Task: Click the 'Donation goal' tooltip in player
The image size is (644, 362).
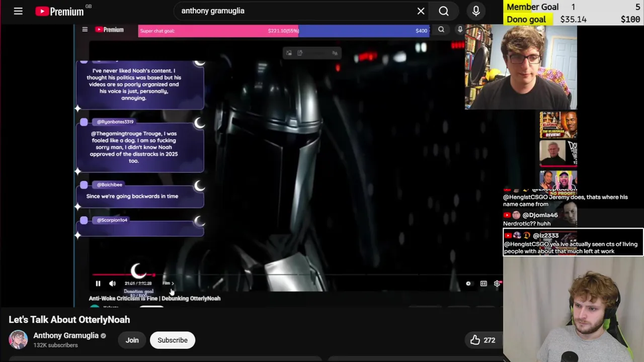Action: [138, 292]
